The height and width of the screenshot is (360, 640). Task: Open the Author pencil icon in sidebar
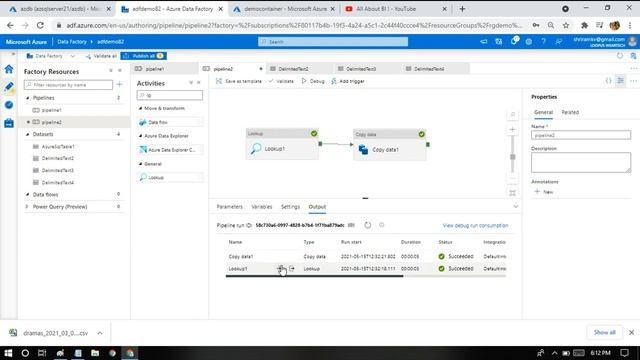(x=9, y=87)
